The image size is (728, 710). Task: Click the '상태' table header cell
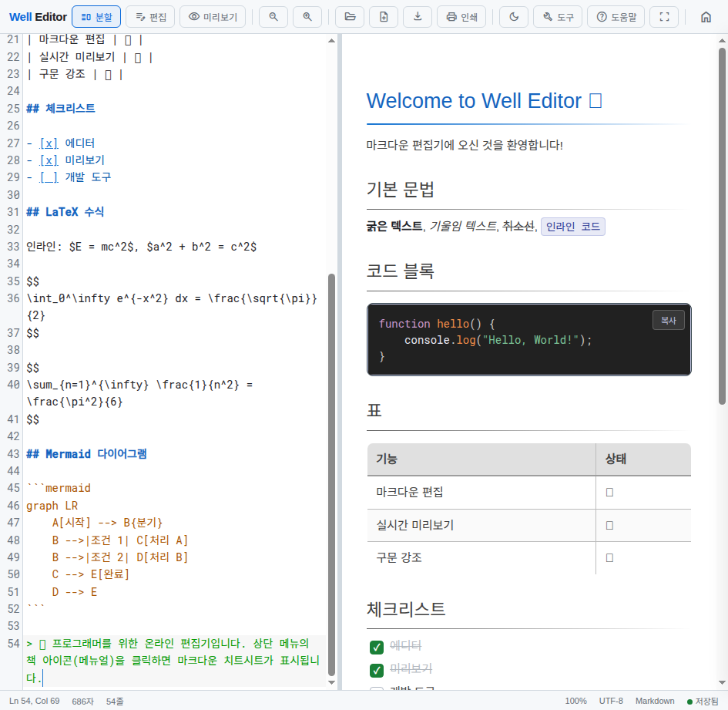point(643,459)
